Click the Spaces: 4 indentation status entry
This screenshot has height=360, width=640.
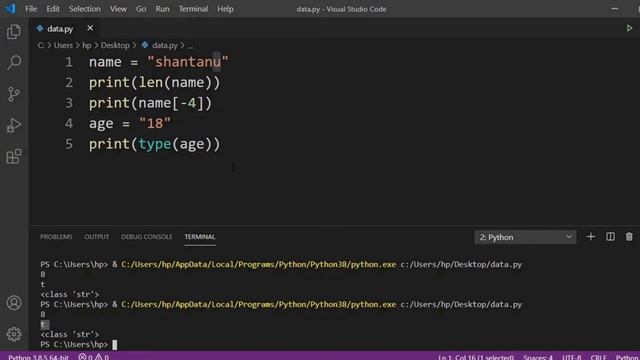click(538, 357)
